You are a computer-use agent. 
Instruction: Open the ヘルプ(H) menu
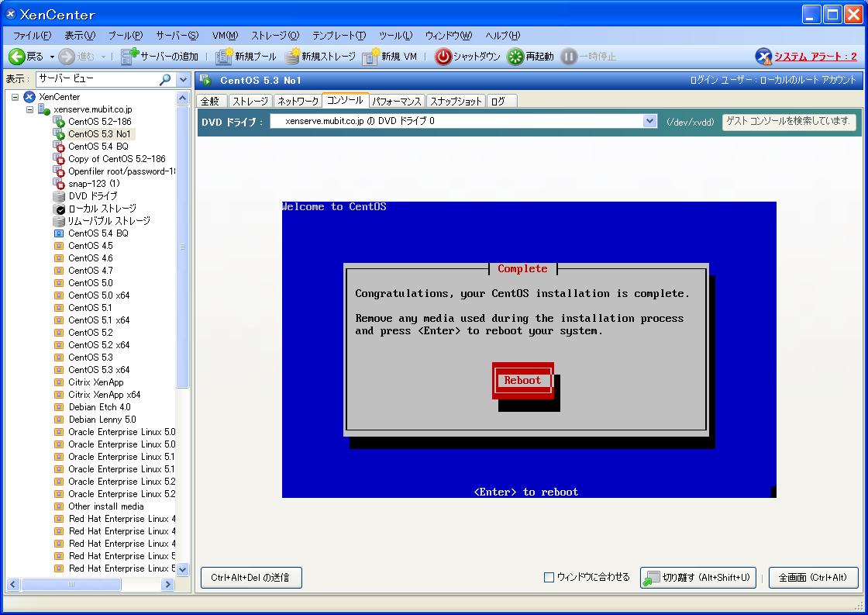pos(503,36)
